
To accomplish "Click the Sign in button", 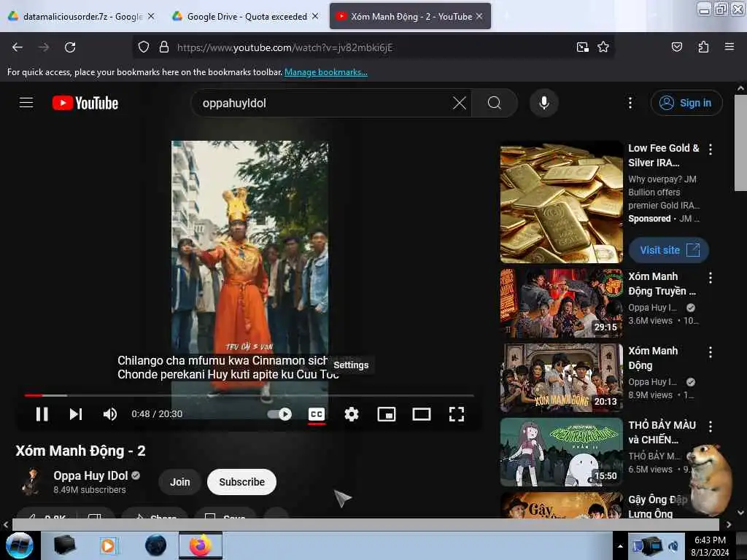I will coord(686,103).
